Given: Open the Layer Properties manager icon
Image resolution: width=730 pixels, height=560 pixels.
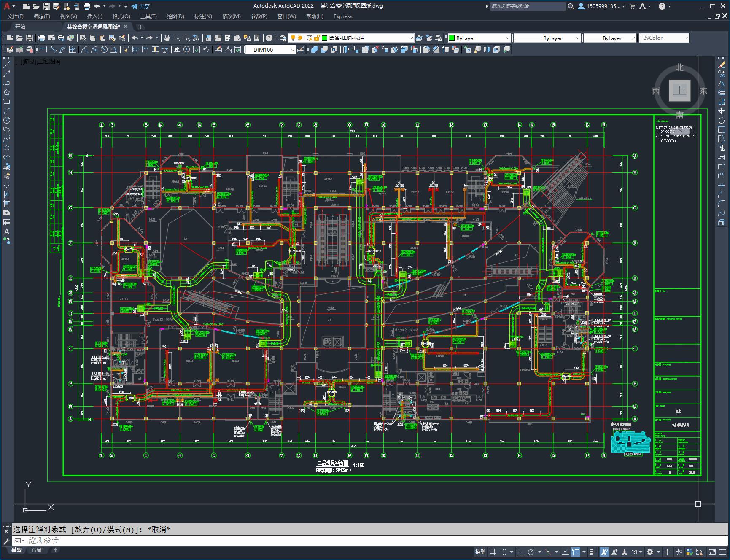Looking at the screenshot, I should pyautogui.click(x=283, y=38).
